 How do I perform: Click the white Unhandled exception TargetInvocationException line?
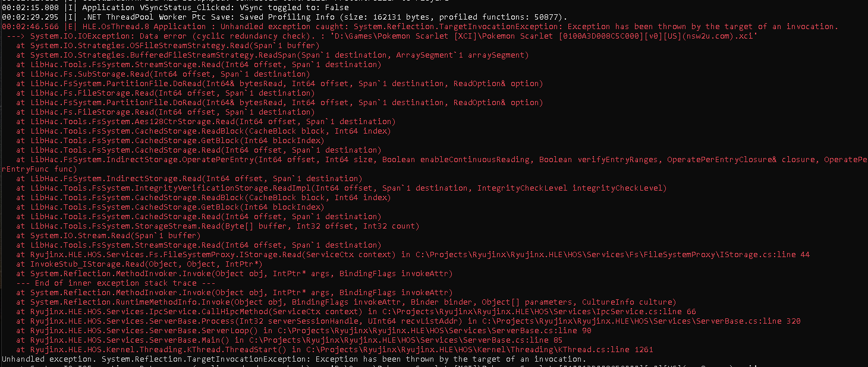tap(294, 359)
